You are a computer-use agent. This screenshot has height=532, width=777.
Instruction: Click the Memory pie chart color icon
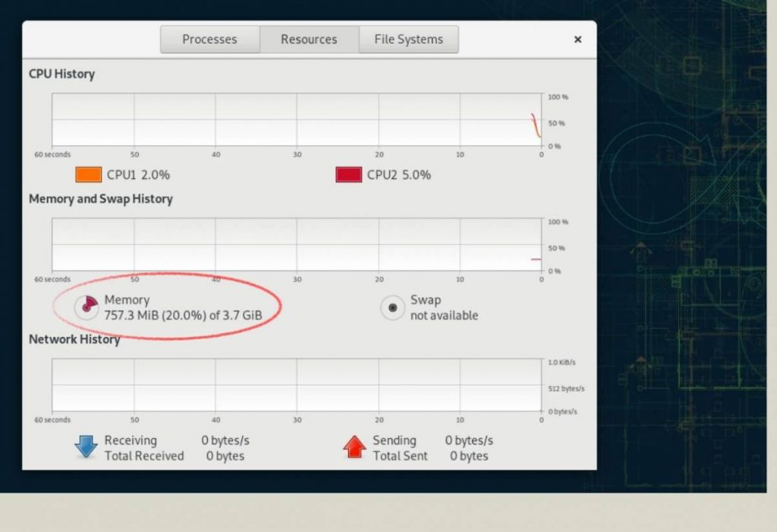pyautogui.click(x=87, y=307)
